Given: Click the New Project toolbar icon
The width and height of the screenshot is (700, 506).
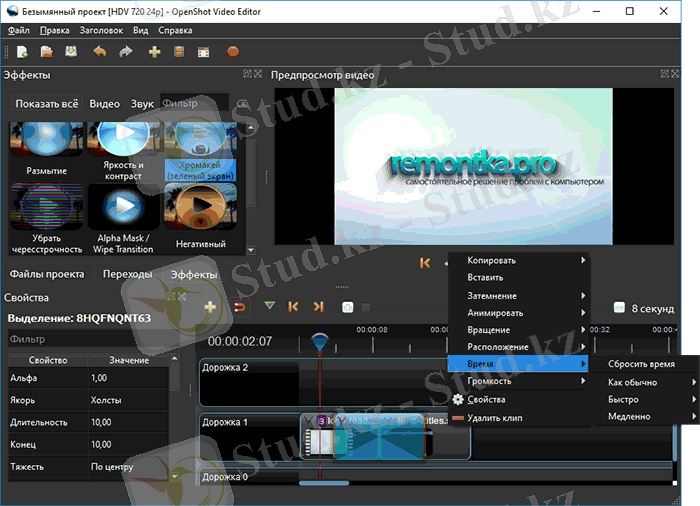Looking at the screenshot, I should pos(22,51).
